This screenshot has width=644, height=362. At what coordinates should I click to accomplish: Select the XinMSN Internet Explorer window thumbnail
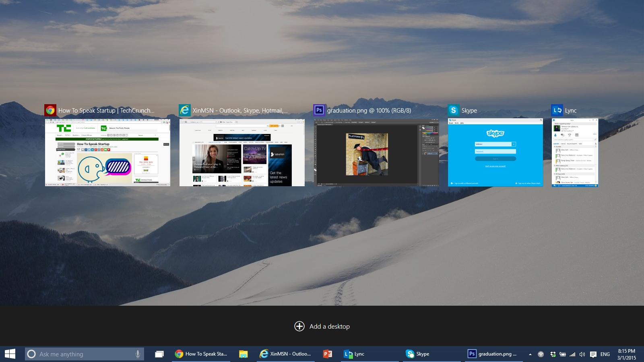coord(242,152)
